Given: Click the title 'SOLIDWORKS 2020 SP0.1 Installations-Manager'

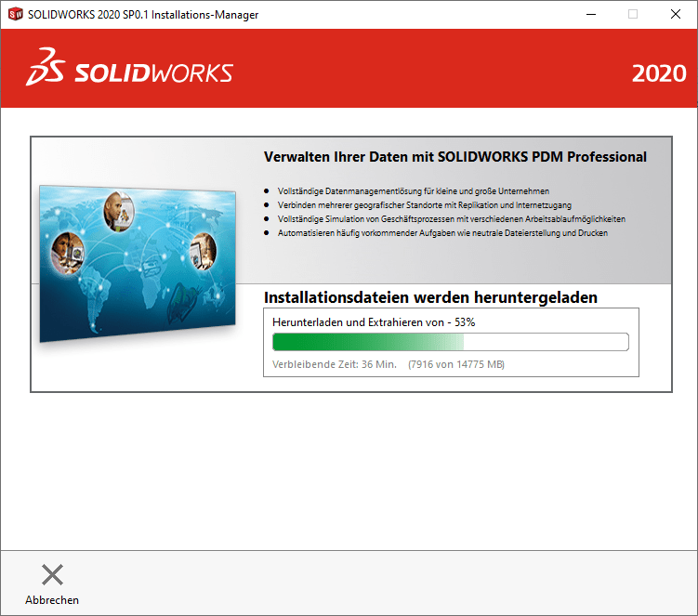Looking at the screenshot, I should (x=143, y=15).
